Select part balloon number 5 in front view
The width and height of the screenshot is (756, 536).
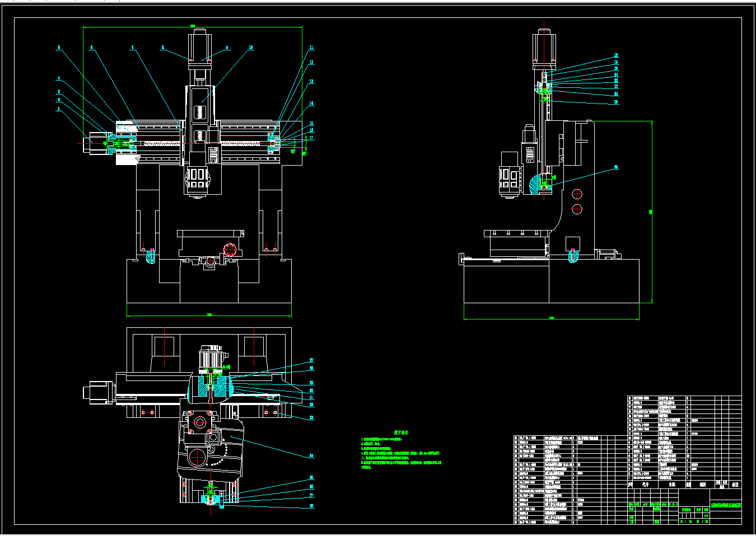click(x=59, y=48)
